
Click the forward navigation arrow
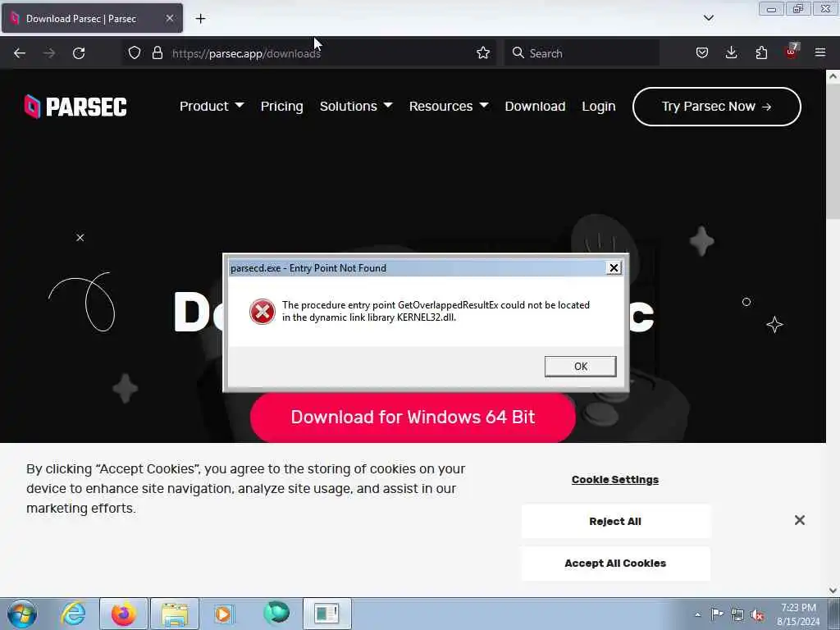pos(49,53)
